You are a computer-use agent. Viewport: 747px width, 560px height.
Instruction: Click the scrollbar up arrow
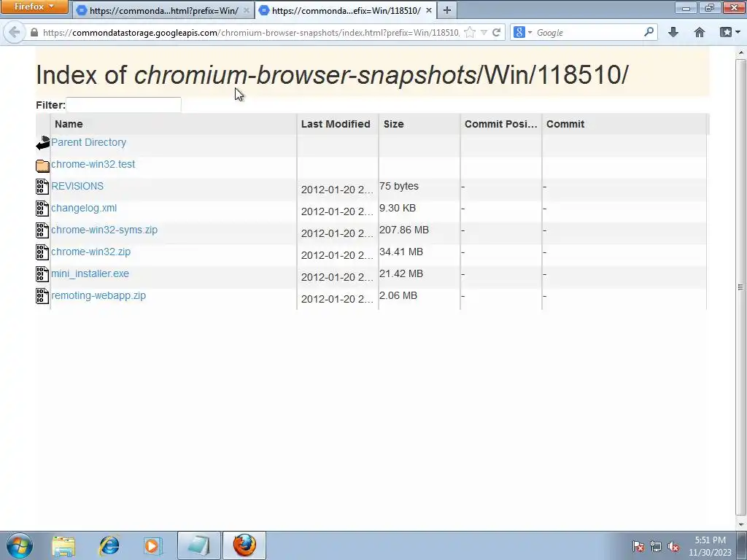(741, 52)
